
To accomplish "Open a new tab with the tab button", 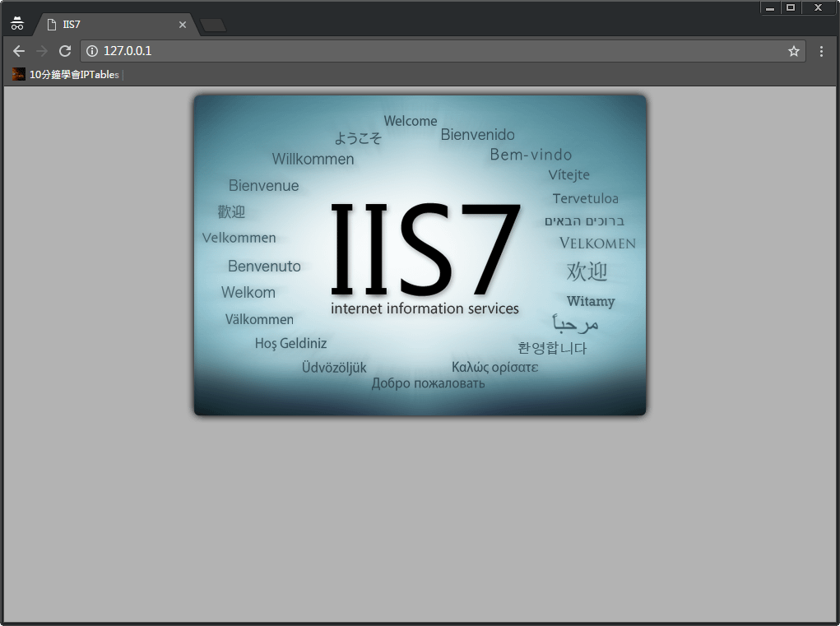I will (x=213, y=26).
